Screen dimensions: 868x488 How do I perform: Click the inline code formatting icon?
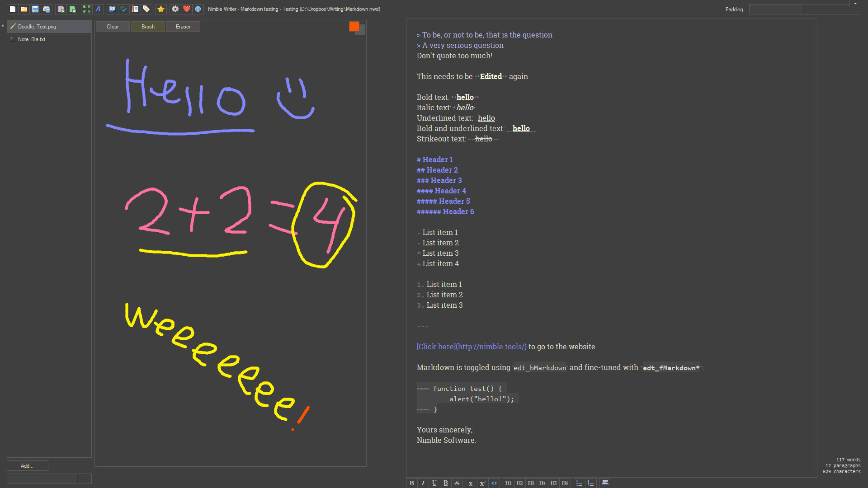point(494,483)
